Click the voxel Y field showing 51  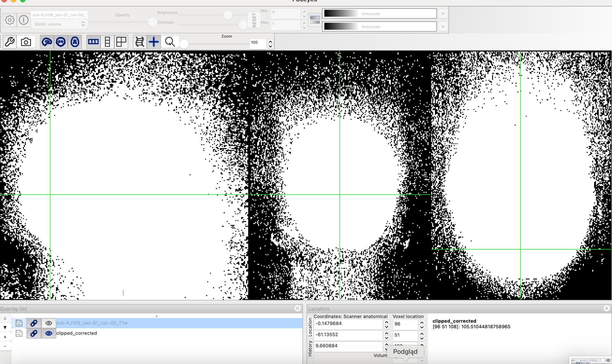(405, 335)
